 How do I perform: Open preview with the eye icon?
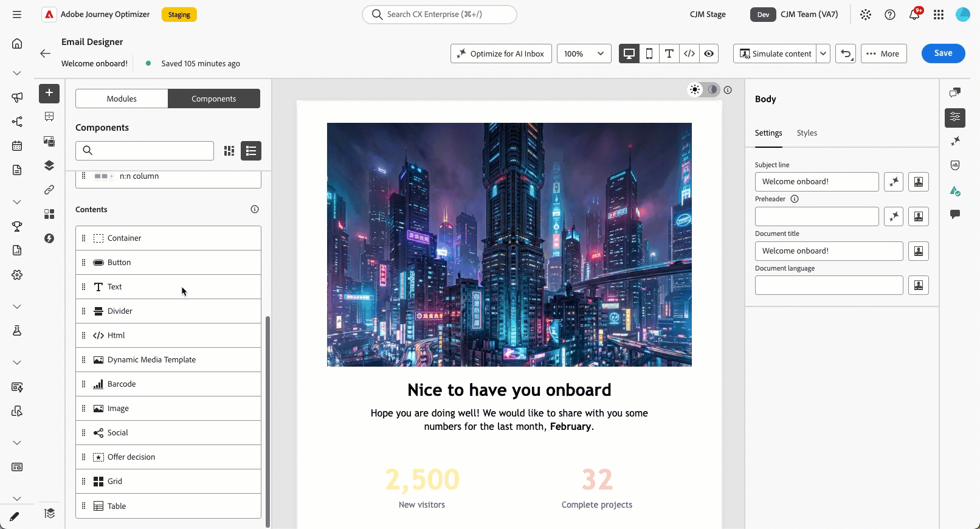pyautogui.click(x=709, y=54)
